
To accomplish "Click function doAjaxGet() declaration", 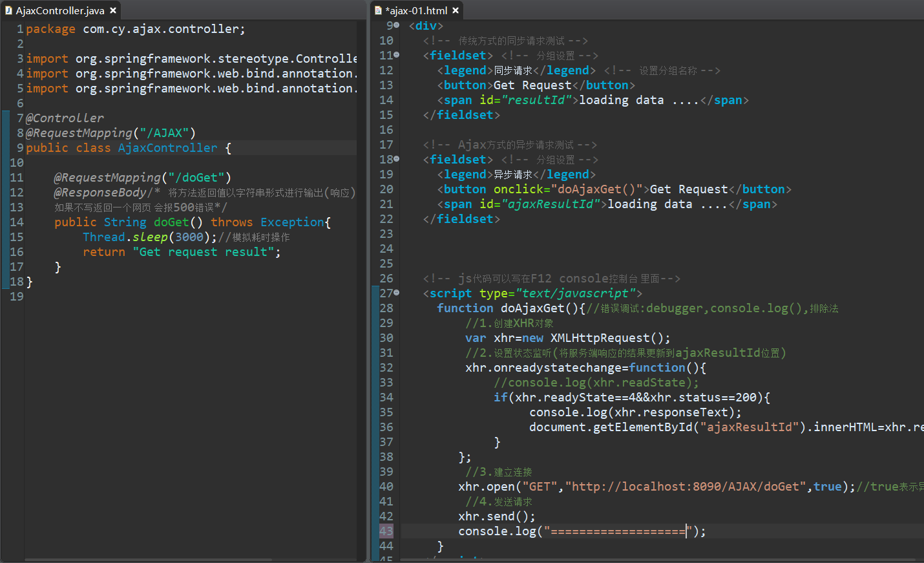I will pyautogui.click(x=510, y=308).
